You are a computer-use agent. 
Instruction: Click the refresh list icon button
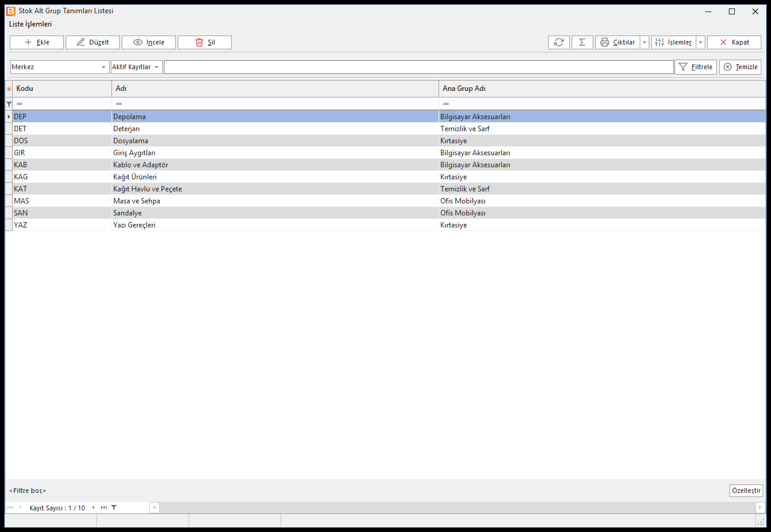coord(559,42)
